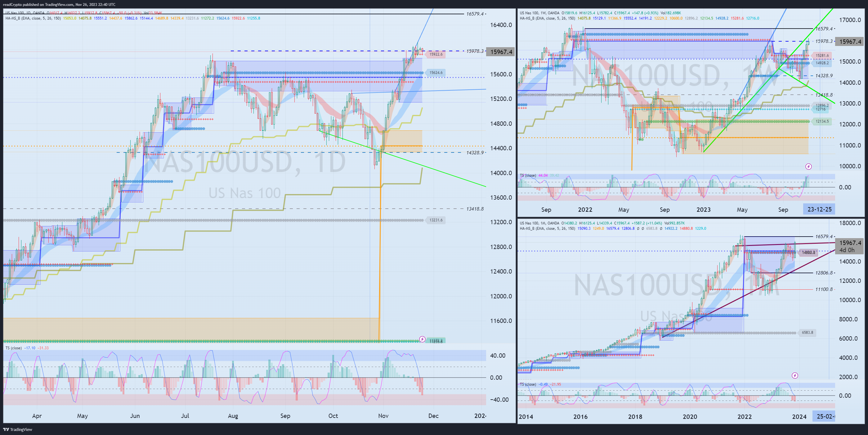Viewport: 868px width, 435px height.
Task: Click the 'TS (close)' legend on monthly chart
Action: [528, 384]
